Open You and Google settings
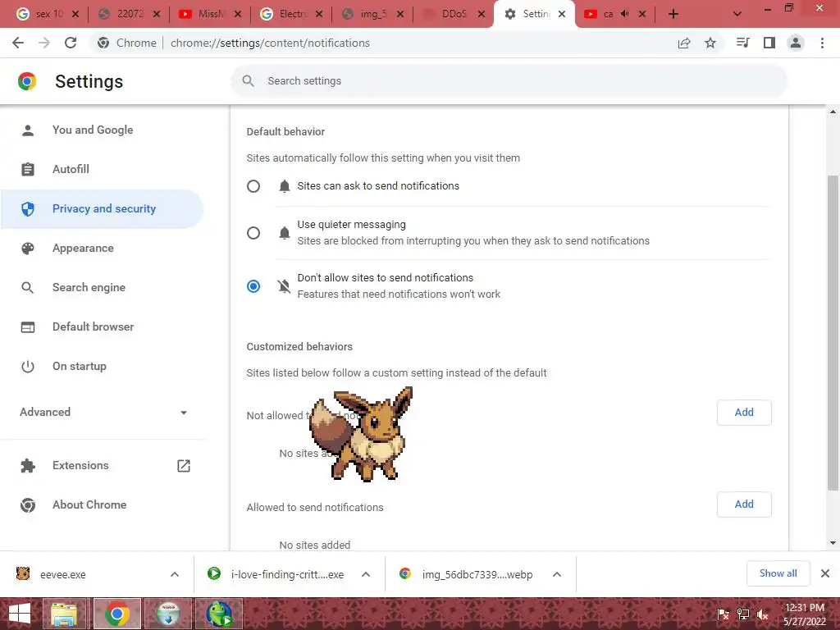840x630 pixels. [x=92, y=130]
